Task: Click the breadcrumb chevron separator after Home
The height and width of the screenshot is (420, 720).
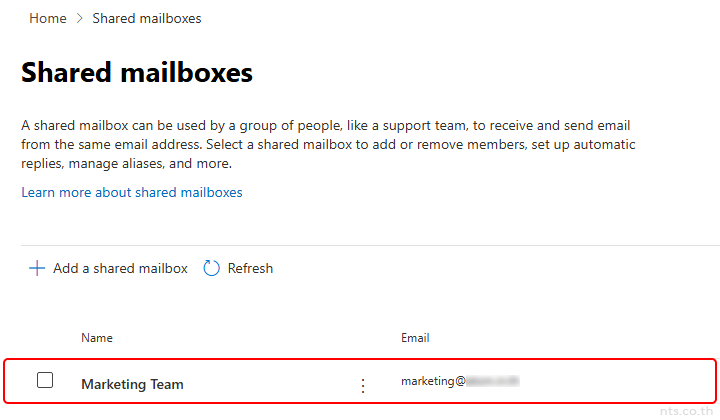Action: point(80,19)
